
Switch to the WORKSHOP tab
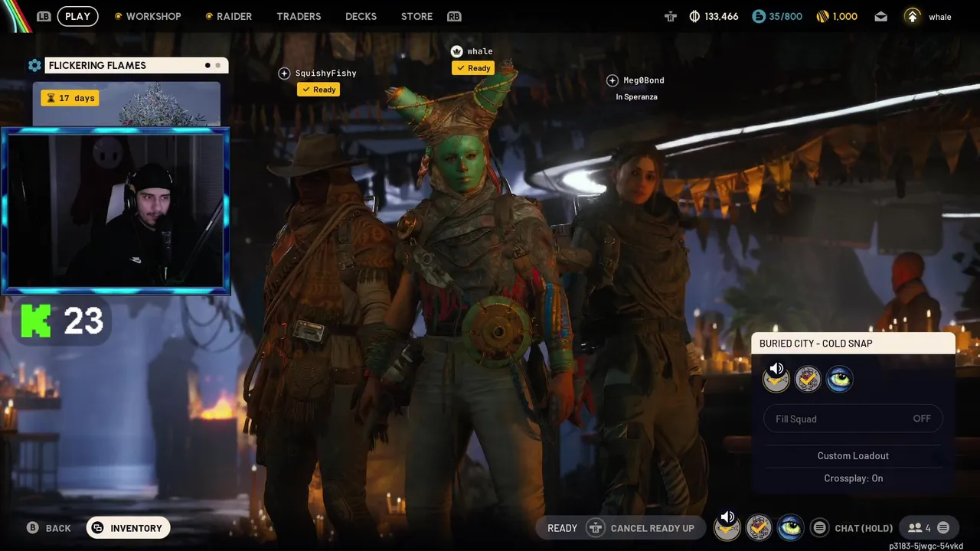click(x=148, y=16)
